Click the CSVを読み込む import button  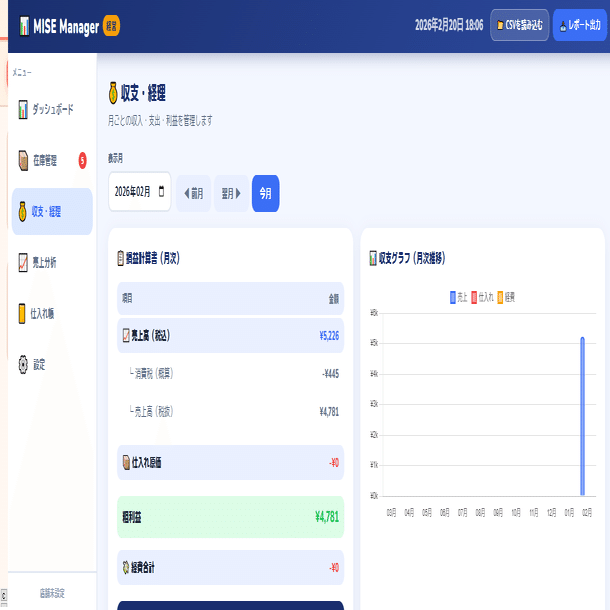[519, 25]
